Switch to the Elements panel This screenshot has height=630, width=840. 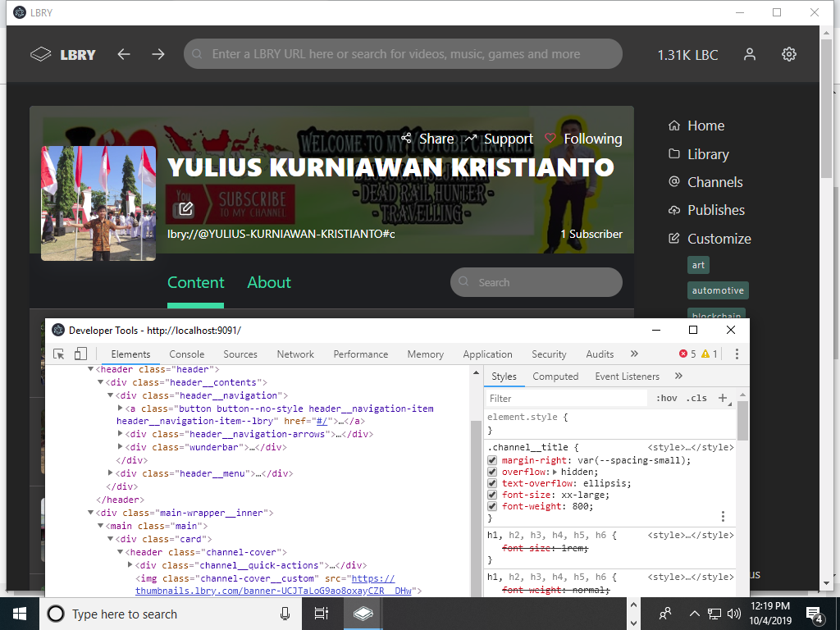pos(130,354)
